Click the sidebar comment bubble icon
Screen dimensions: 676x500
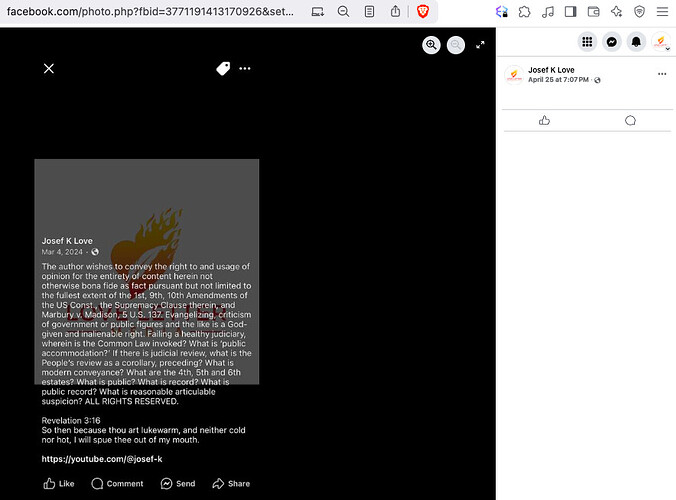pos(630,121)
